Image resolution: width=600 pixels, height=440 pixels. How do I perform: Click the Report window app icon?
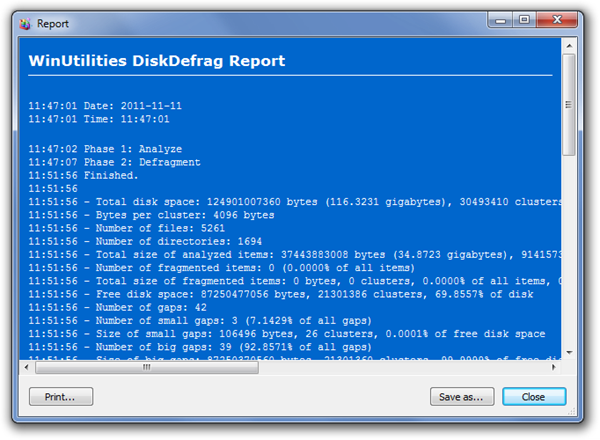(x=25, y=24)
